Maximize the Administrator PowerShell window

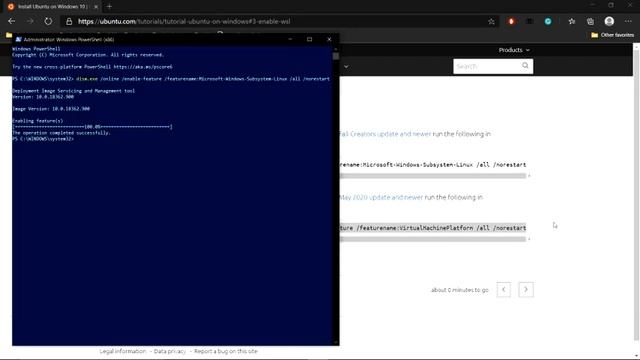point(309,39)
